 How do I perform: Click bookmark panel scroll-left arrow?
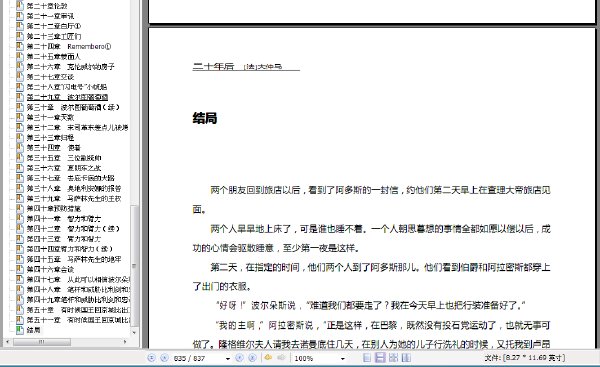click(x=8, y=341)
